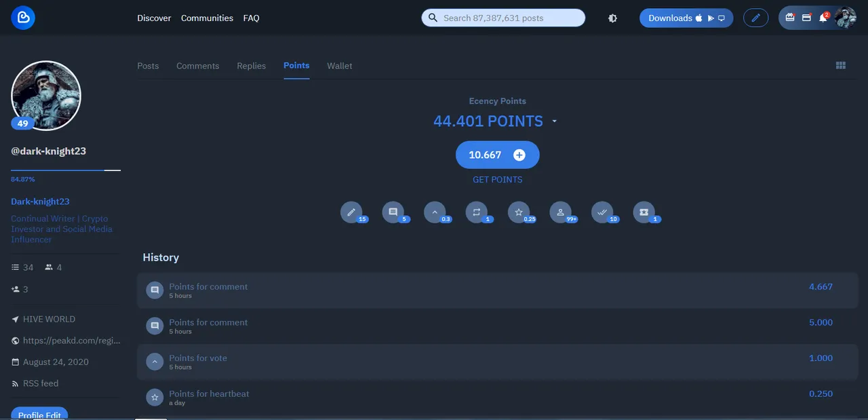Click the 5.000 points value
This screenshot has width=868, height=420.
pos(821,322)
